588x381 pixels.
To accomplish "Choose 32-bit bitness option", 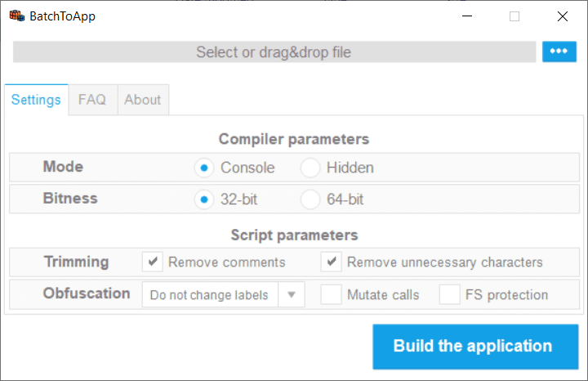I will [x=204, y=199].
